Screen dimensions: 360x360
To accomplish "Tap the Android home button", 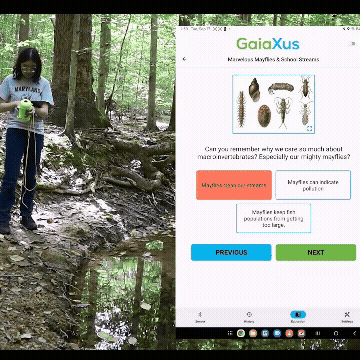I will 336,333.
